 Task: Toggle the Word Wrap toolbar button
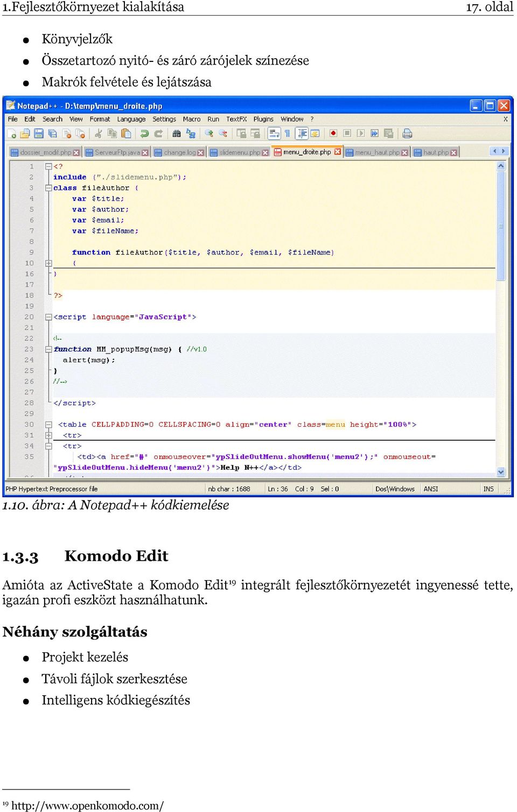pyautogui.click(x=274, y=133)
